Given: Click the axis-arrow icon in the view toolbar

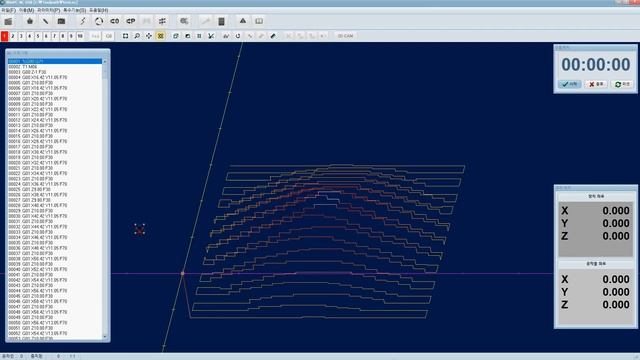Looking at the screenshot, I should [211, 36].
